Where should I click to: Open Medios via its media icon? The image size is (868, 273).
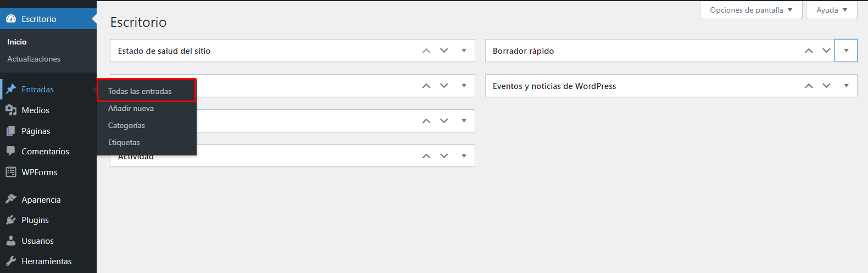(x=11, y=110)
